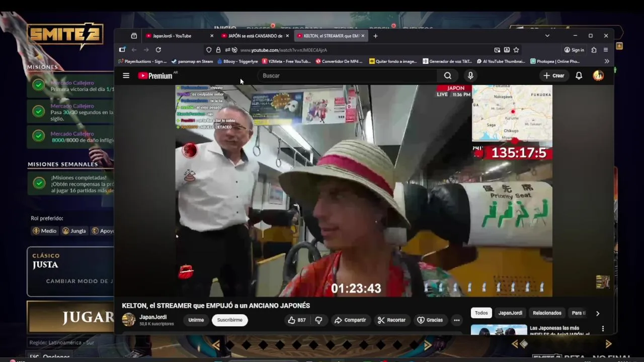Dislike the video with the thumbs-down button
Viewport: 644px width, 362px height.
coord(318,320)
